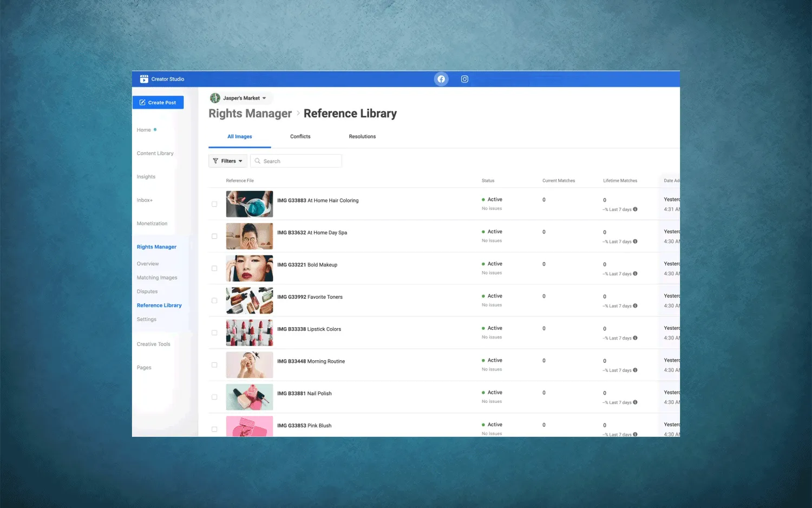Go to Matching Images in sidebar
812x508 pixels.
(x=157, y=278)
